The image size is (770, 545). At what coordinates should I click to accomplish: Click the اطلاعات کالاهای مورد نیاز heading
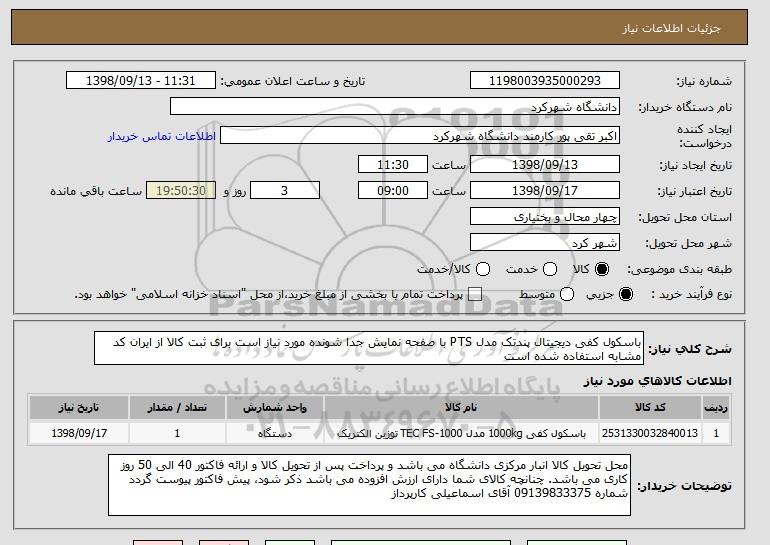(657, 381)
